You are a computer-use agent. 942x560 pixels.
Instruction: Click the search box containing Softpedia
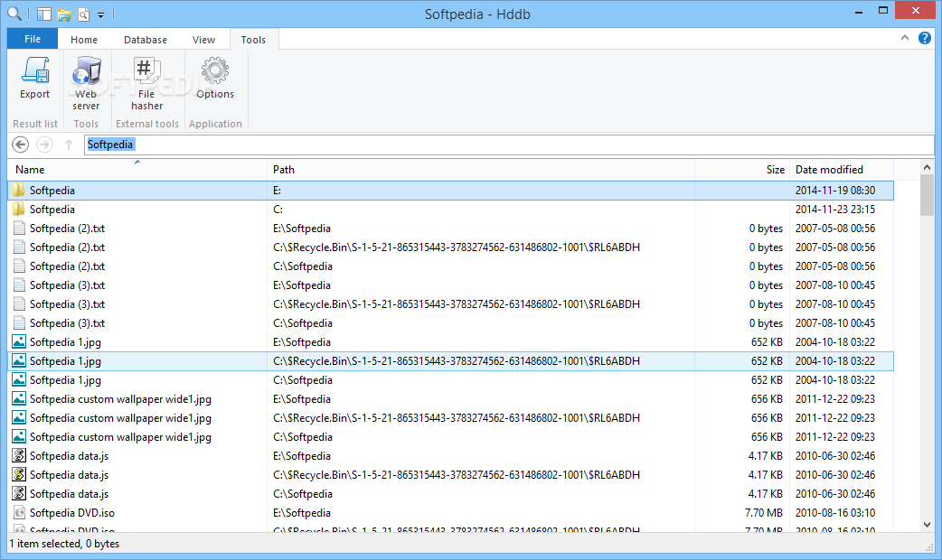pyautogui.click(x=509, y=145)
